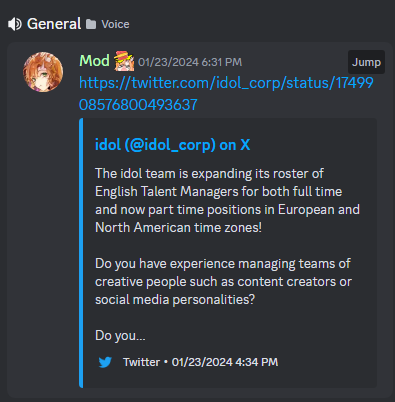Click the Mod username
The width and height of the screenshot is (395, 402).
tap(94, 61)
